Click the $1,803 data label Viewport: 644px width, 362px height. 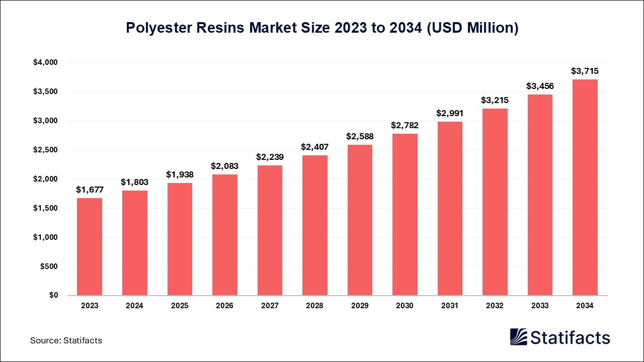coord(134,183)
